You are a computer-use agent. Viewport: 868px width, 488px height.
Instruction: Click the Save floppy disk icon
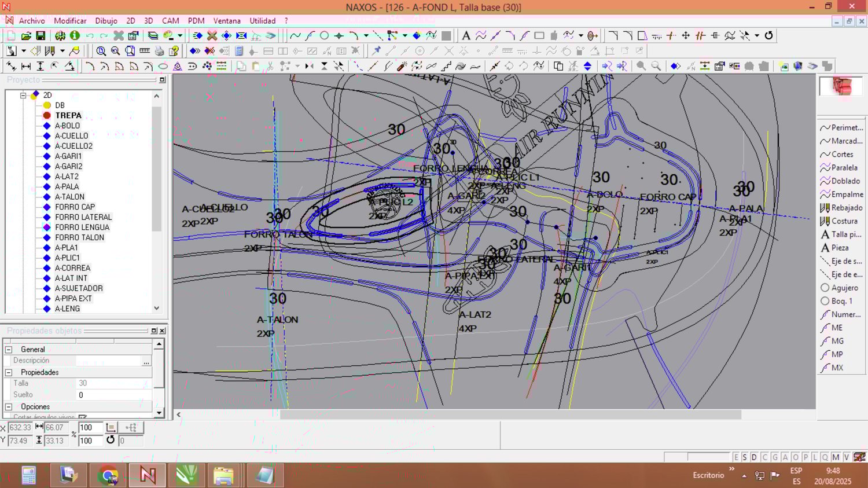pyautogui.click(x=41, y=36)
